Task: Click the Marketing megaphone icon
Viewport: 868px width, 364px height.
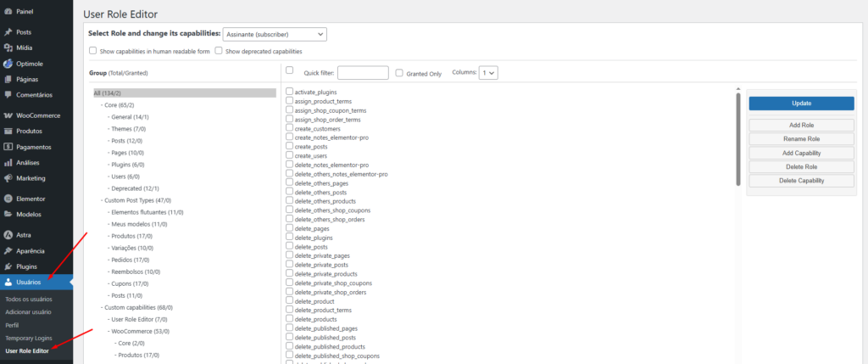Action: (8, 178)
